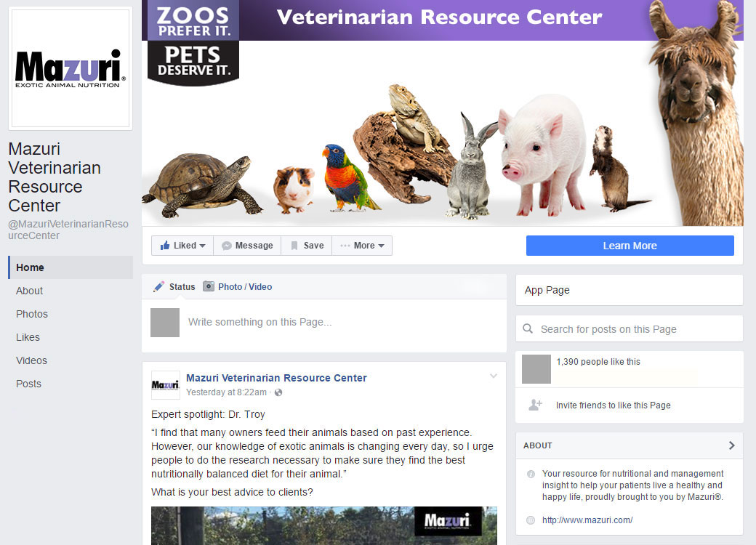Click the magnifier icon in page search

(x=528, y=328)
